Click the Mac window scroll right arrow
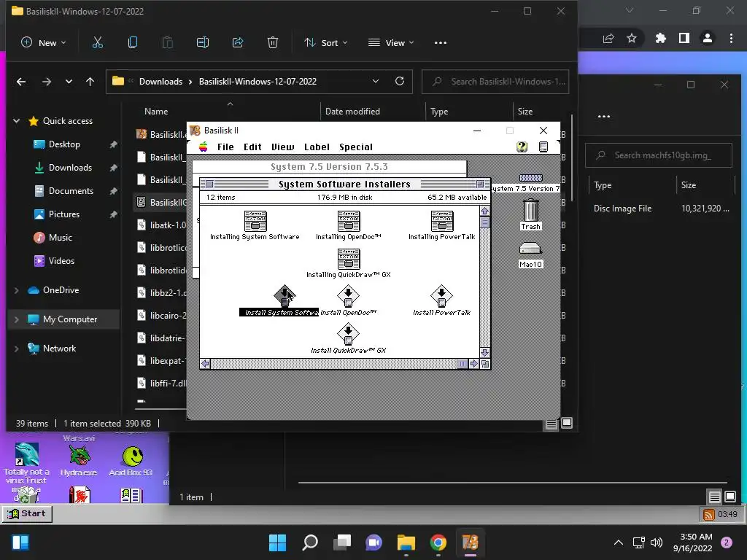Viewport: 747px width, 560px height. (x=474, y=364)
